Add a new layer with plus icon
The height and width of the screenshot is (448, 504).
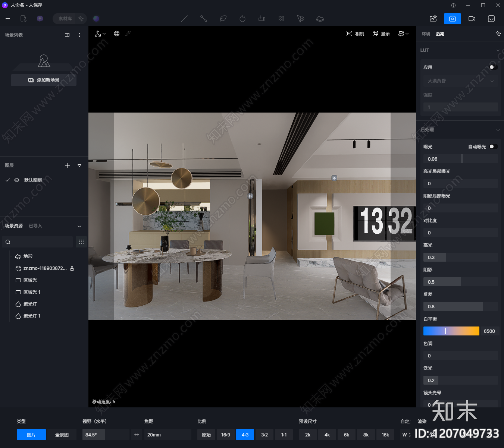pyautogui.click(x=68, y=165)
